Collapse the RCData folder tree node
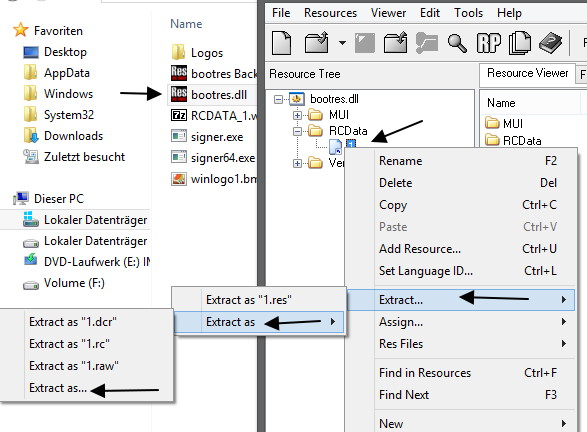The width and height of the screenshot is (587, 432). pos(297,131)
